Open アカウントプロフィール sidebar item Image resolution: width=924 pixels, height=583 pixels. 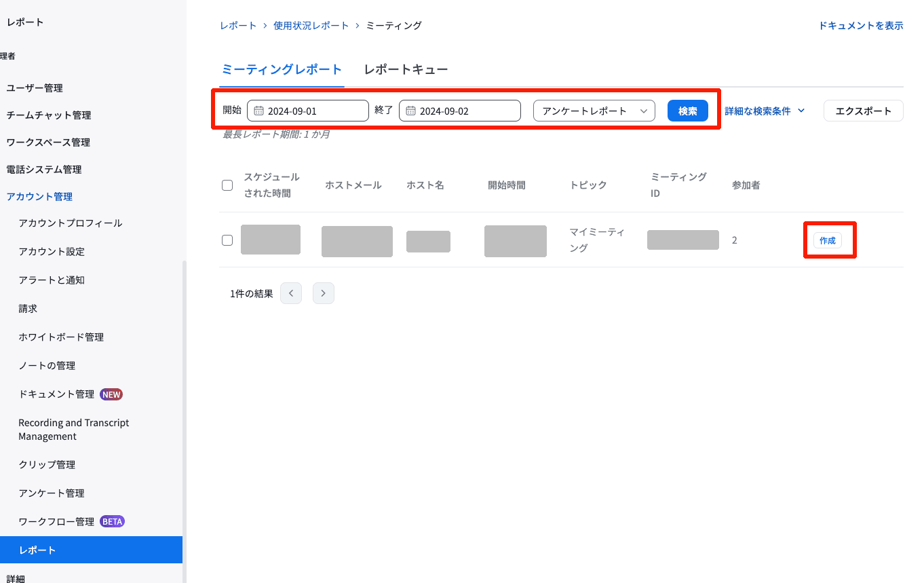click(71, 223)
